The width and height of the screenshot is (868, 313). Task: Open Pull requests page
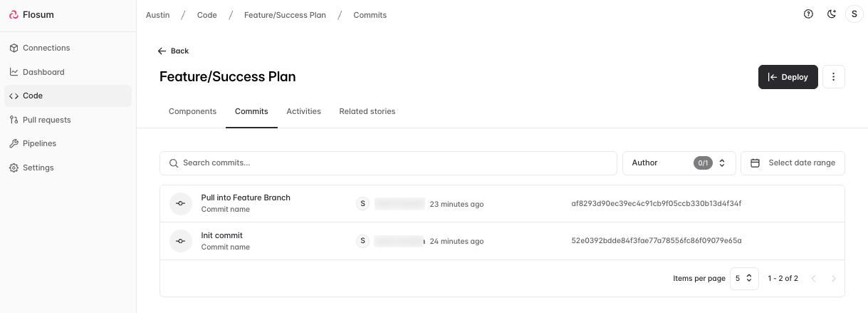46,120
